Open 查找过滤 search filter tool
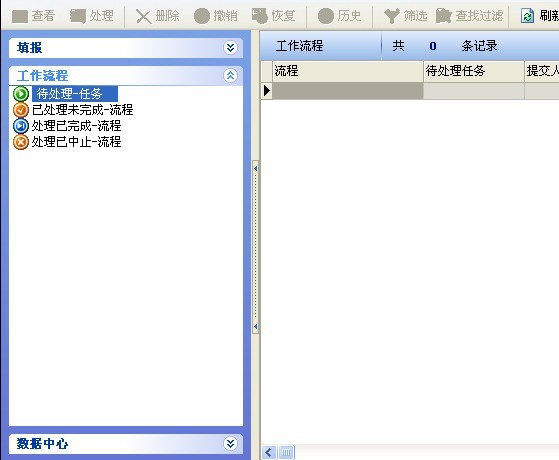The image size is (559, 460). click(444, 16)
